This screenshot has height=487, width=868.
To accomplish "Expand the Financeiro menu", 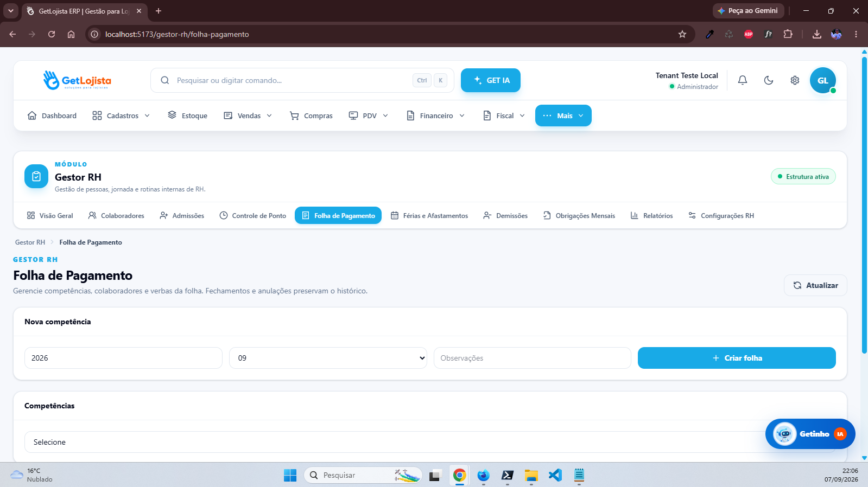I will coord(436,116).
